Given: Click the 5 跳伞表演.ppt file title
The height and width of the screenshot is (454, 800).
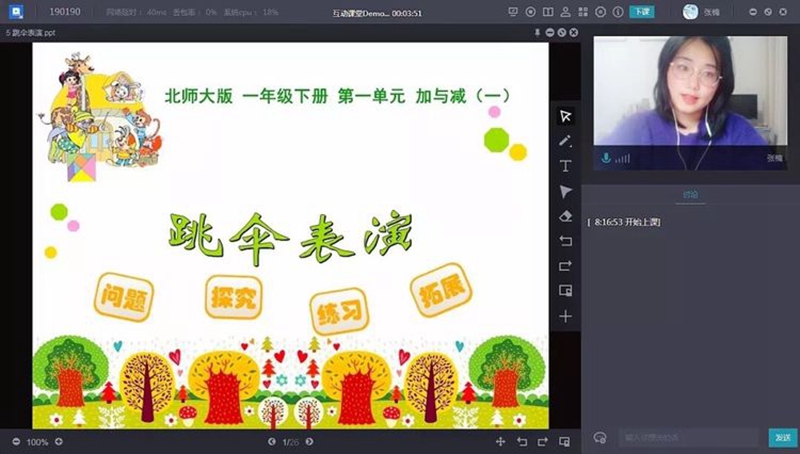Looking at the screenshot, I should [31, 33].
